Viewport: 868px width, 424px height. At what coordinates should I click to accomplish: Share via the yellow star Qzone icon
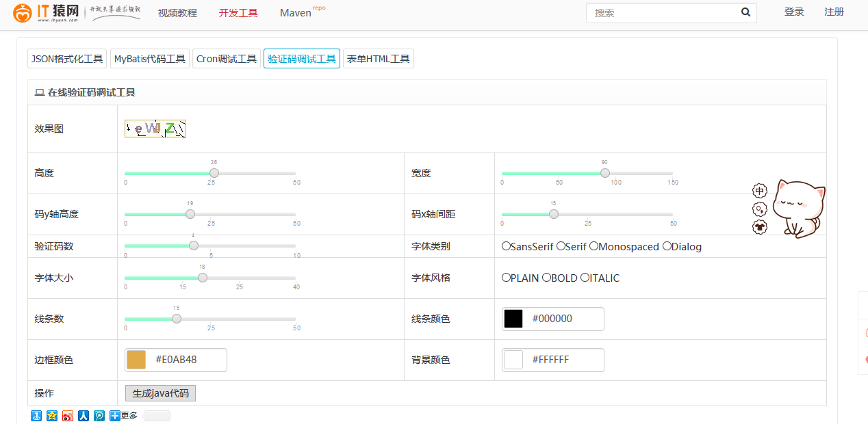coord(52,416)
